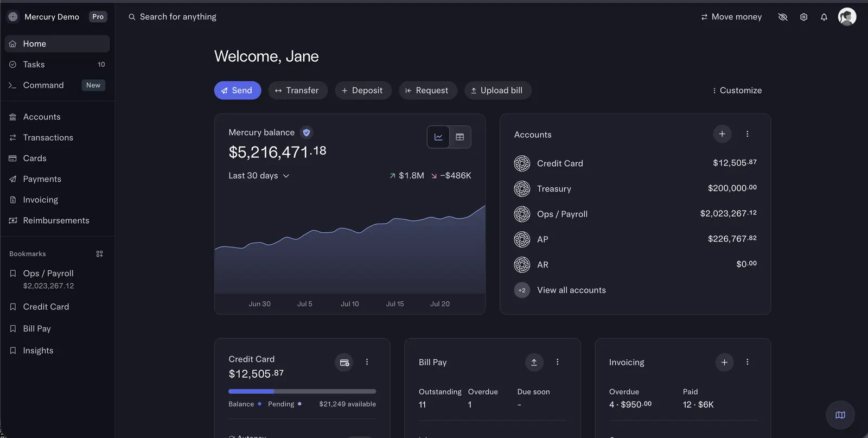The width and height of the screenshot is (868, 438).
Task: Open the Customize options menu
Action: (737, 90)
